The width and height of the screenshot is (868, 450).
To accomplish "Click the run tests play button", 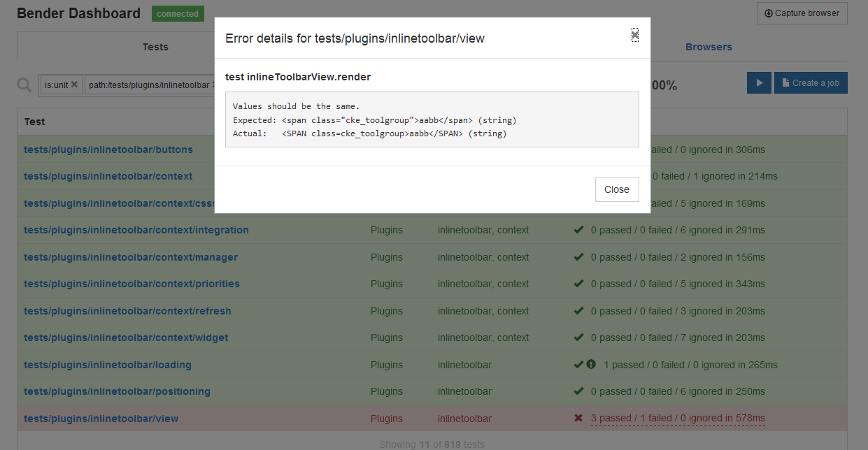I will click(759, 82).
